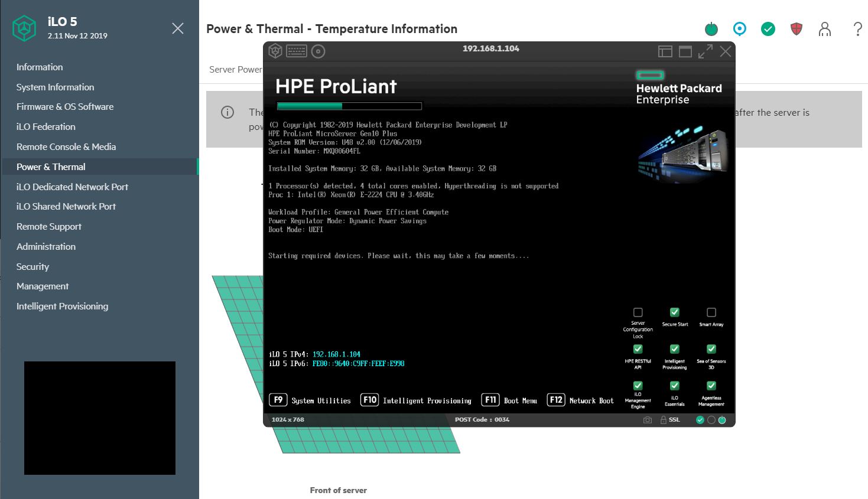Screen dimensions: 868x499
Task: Switch to the Server Power tab
Action: pos(236,70)
